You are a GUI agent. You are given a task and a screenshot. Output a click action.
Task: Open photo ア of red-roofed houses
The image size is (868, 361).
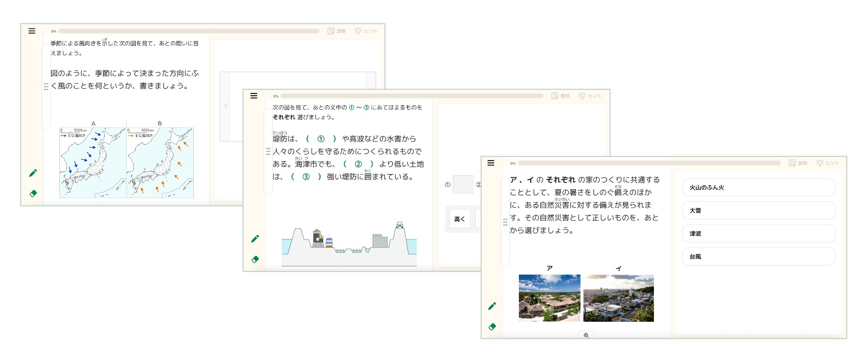(x=550, y=298)
